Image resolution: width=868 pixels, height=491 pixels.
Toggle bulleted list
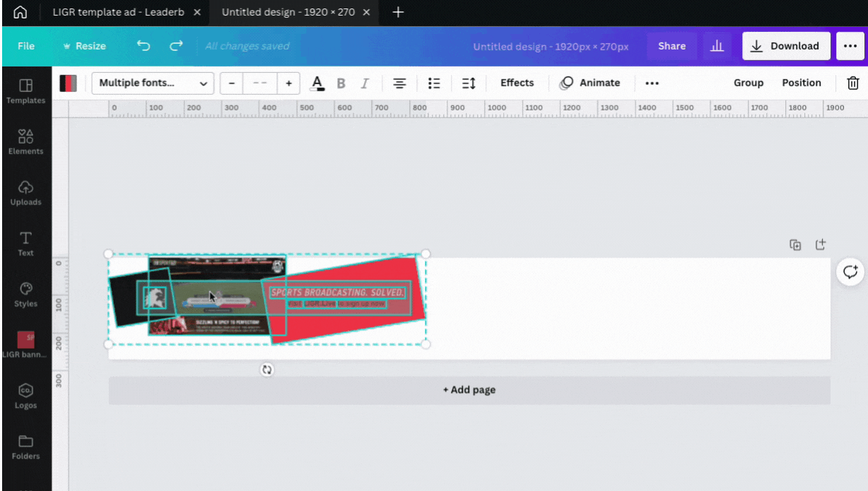point(435,83)
